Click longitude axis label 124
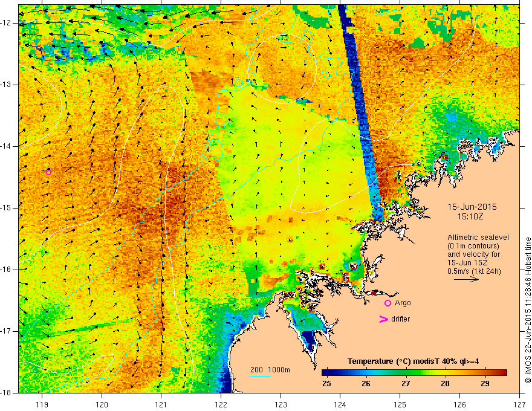This screenshot has height=411, width=532. point(340,404)
